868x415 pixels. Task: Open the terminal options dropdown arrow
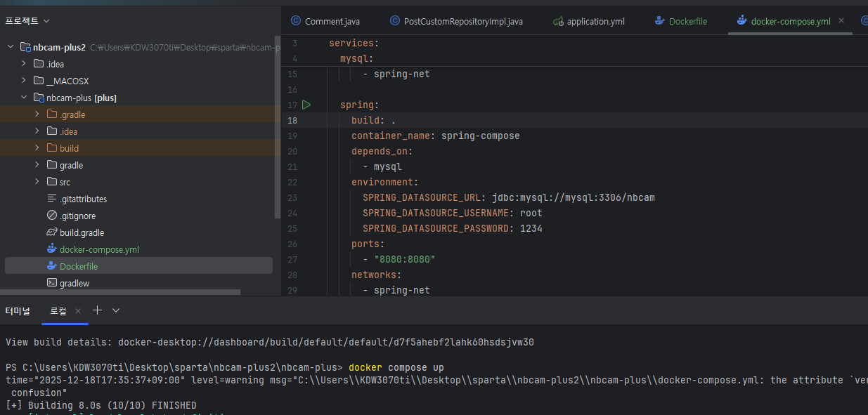pyautogui.click(x=116, y=310)
